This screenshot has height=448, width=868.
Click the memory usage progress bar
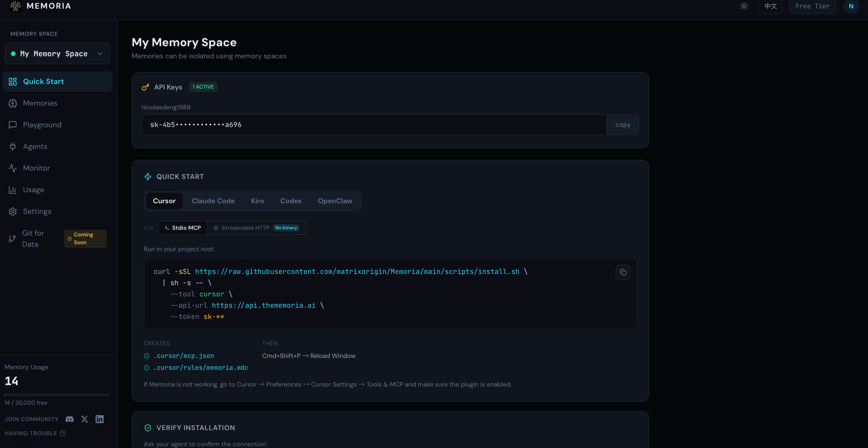[57, 394]
